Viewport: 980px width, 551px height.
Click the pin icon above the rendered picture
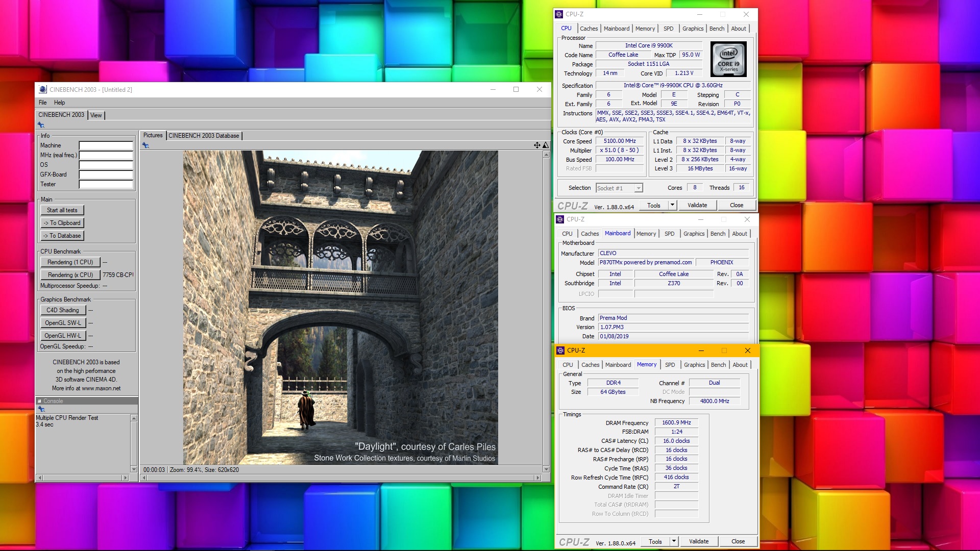pos(145,145)
